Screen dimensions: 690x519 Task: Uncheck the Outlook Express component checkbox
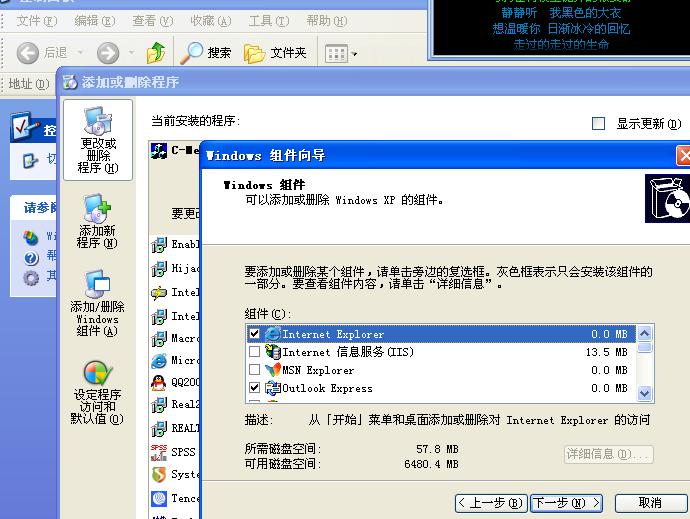(254, 387)
